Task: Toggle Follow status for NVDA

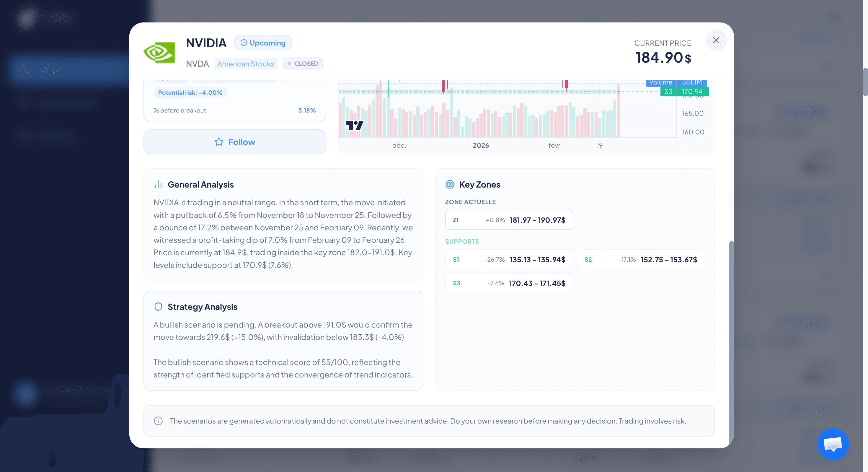Action: click(234, 141)
